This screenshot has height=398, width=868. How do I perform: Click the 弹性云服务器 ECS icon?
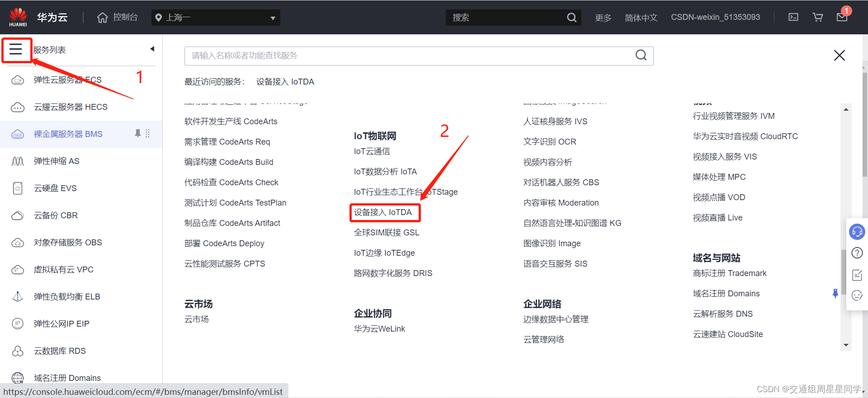pyautogui.click(x=18, y=80)
